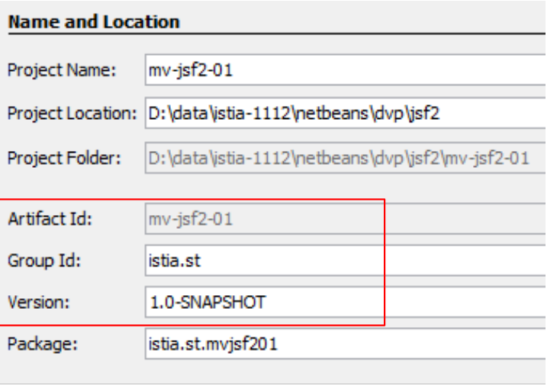The image size is (560, 392).
Task: Focus the Project Location text field
Action: pos(343,113)
